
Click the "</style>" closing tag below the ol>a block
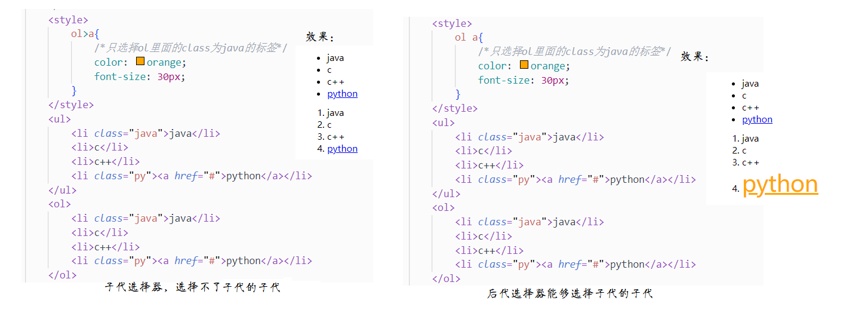click(x=71, y=105)
